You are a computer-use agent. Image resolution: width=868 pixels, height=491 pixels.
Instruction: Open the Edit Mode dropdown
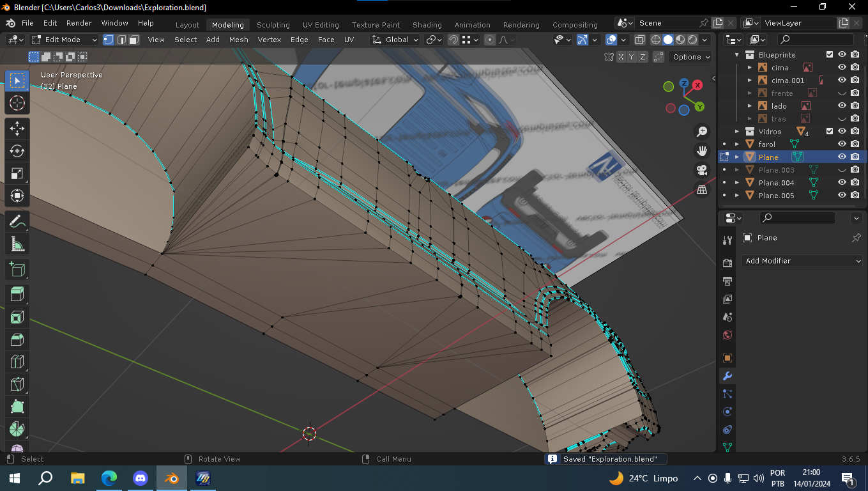(65, 40)
